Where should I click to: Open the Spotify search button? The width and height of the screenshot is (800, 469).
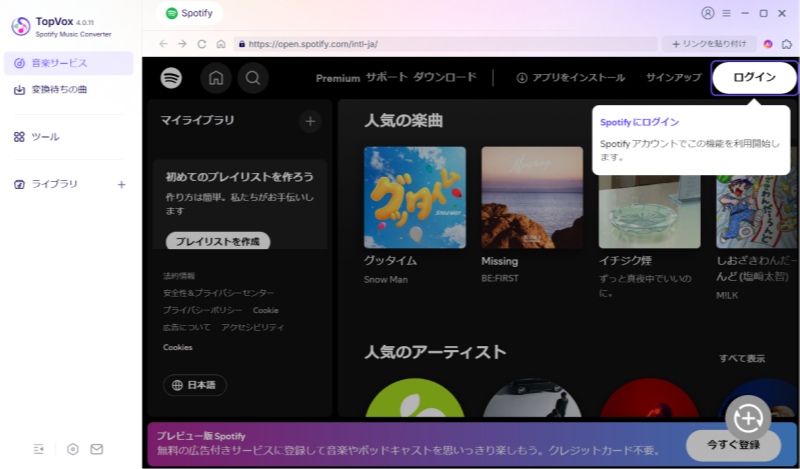pos(253,78)
